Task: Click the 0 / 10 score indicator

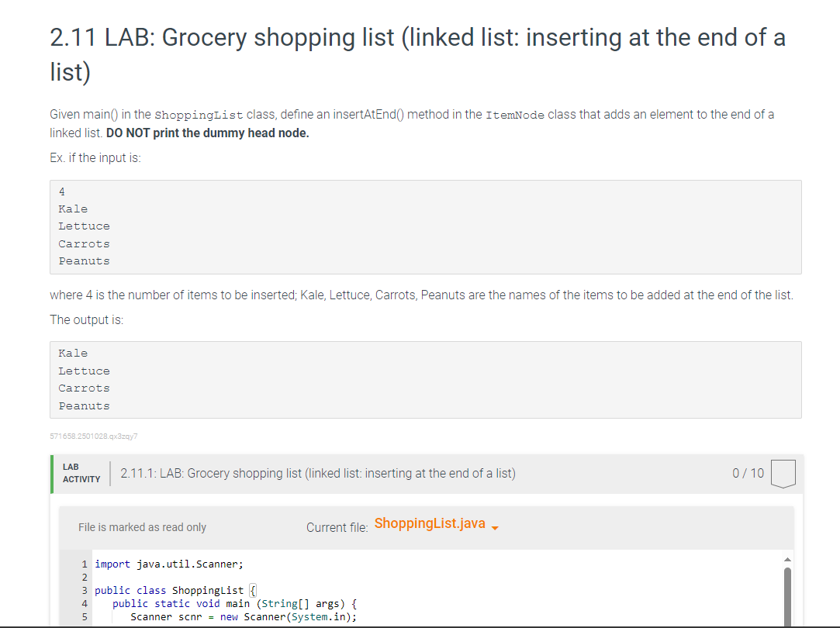Action: 747,473
